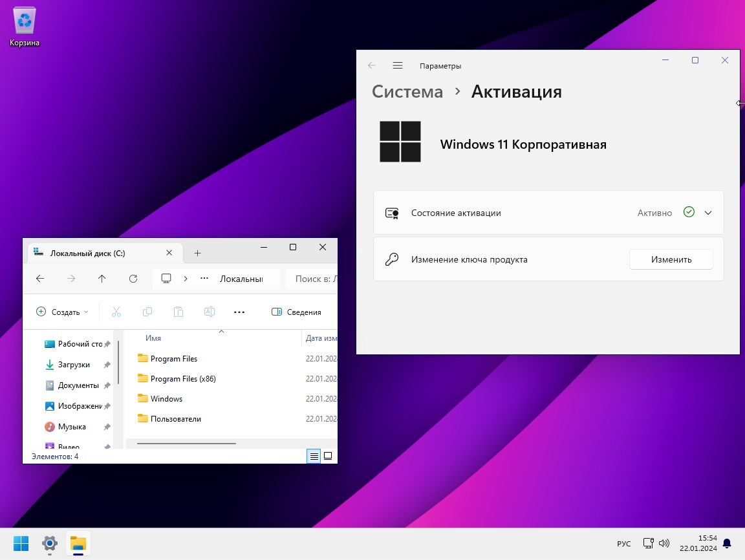Screen dimensions: 745x560
Task: Expand the Состояние активации row chevron
Action: [x=708, y=213]
